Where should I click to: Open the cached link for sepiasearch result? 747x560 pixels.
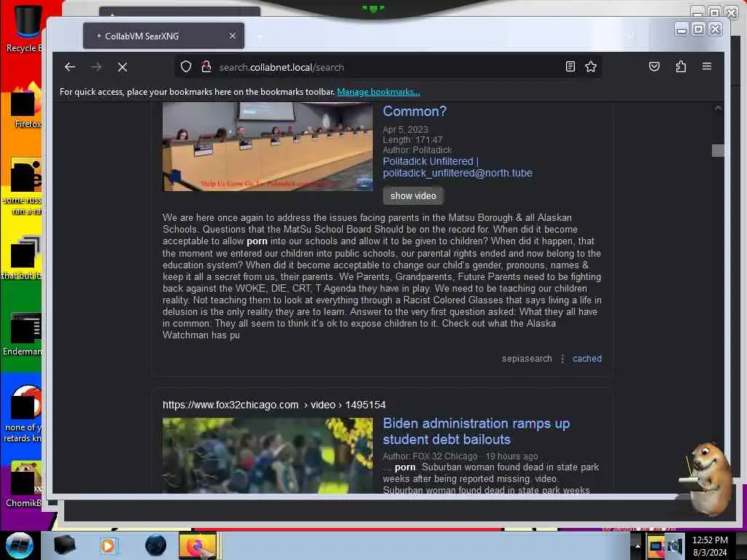[x=587, y=359]
